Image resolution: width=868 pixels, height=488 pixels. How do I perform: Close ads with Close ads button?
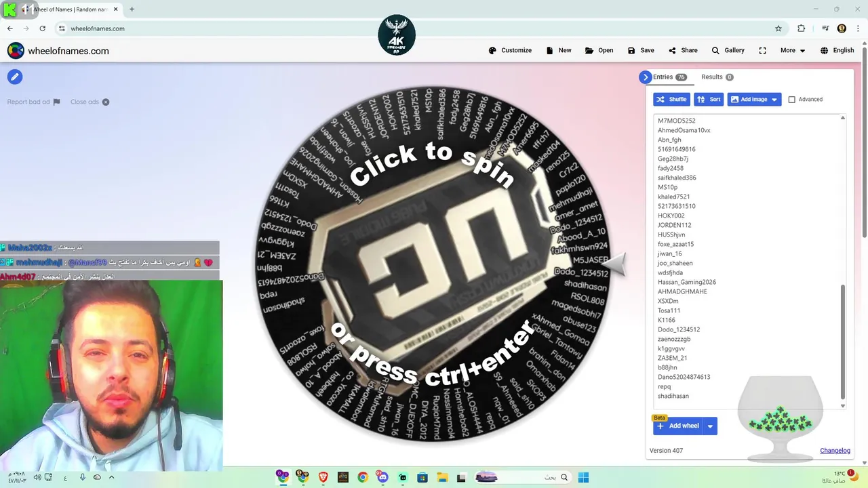click(x=90, y=102)
